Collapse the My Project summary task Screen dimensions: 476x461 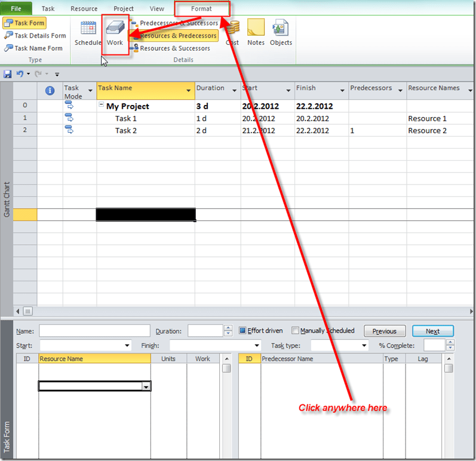click(102, 107)
